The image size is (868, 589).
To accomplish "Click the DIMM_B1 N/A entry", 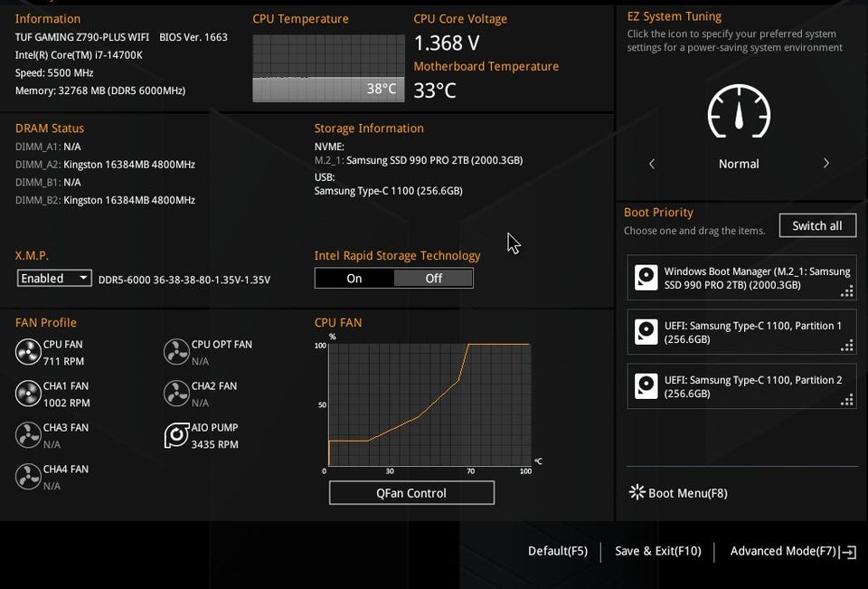I will (48, 182).
